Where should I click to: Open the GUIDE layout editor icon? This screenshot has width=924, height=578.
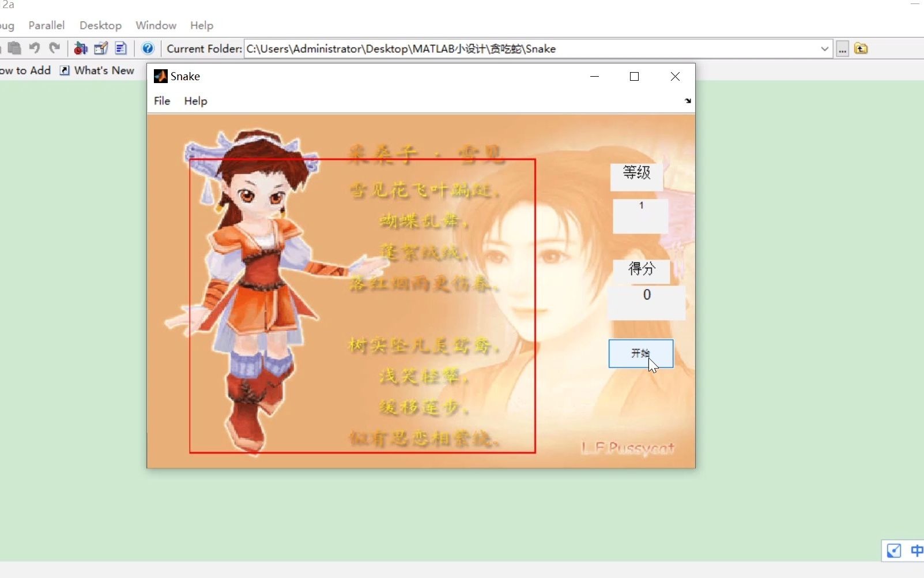pyautogui.click(x=101, y=48)
